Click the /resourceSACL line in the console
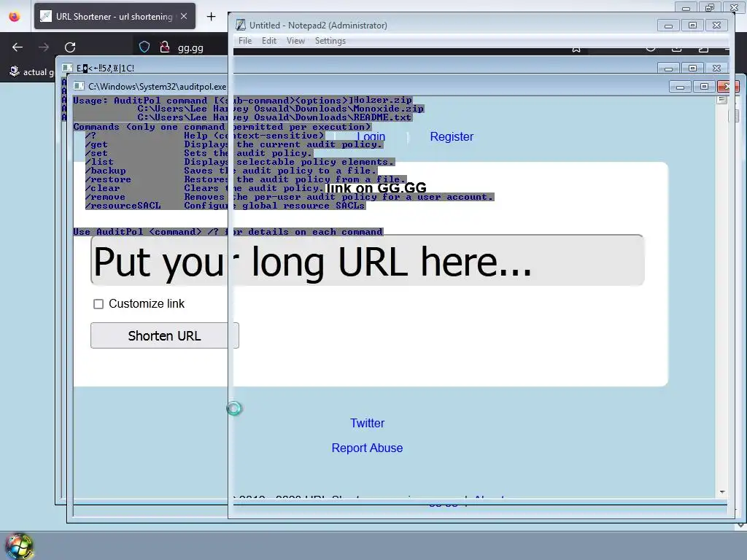This screenshot has width=747, height=560. [x=225, y=206]
